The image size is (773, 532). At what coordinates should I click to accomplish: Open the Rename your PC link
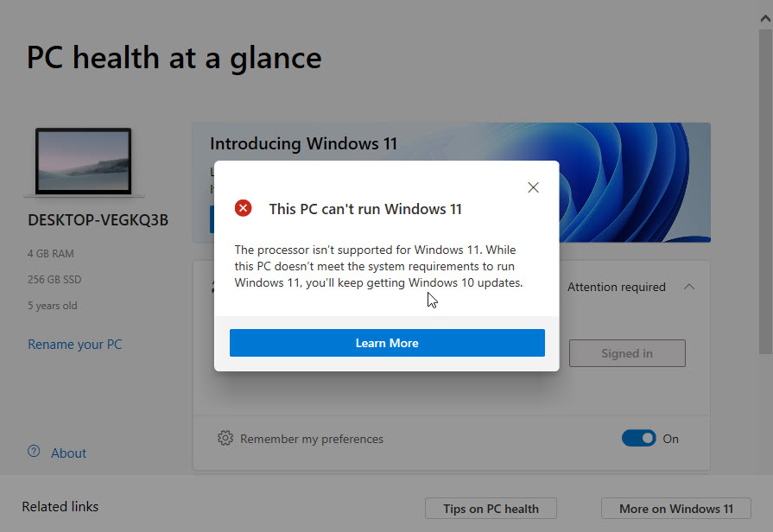click(75, 345)
